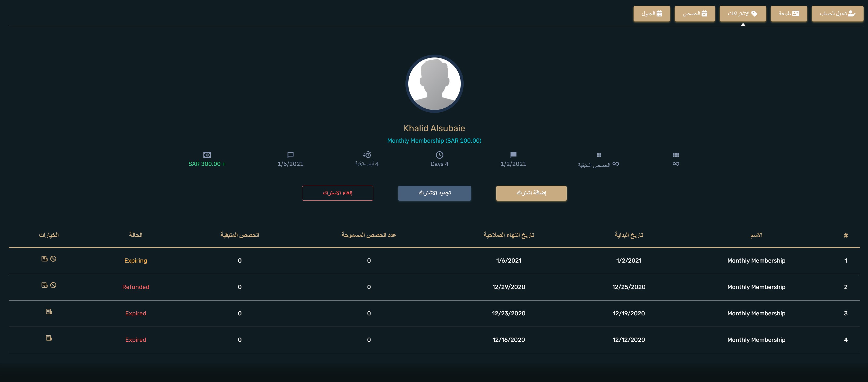Select the الاشتراكات subscriptions tab

[742, 14]
